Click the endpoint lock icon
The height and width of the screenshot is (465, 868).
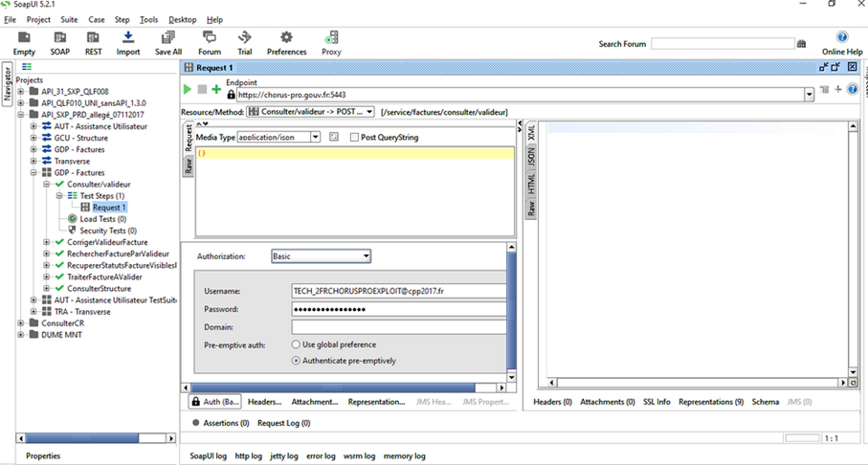pyautogui.click(x=232, y=94)
